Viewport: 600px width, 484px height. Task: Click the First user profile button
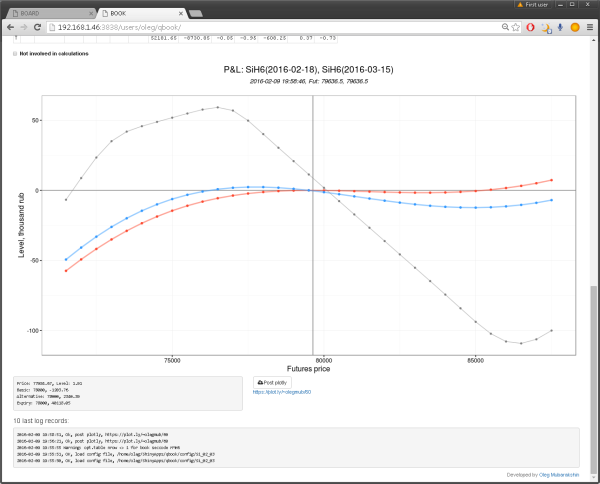[533, 5]
